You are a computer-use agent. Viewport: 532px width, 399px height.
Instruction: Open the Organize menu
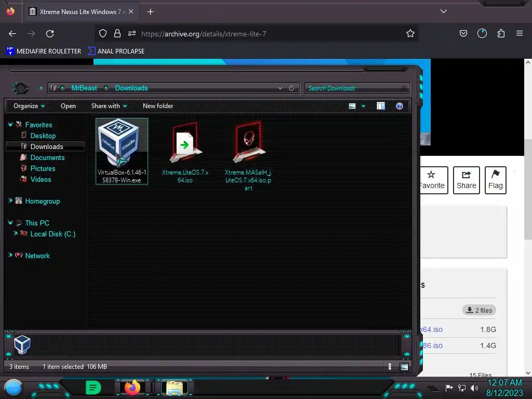29,106
